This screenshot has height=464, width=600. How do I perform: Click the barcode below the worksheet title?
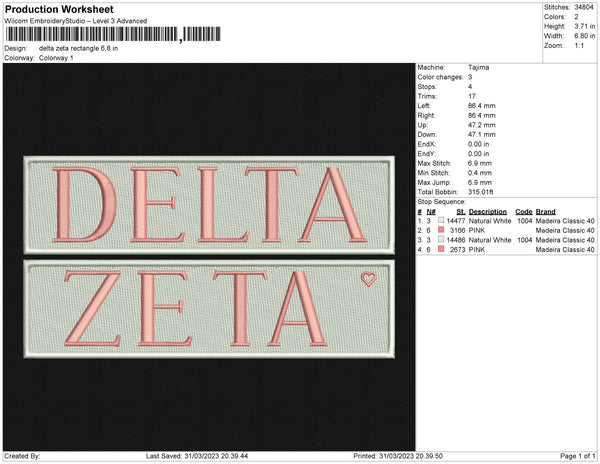click(113, 34)
